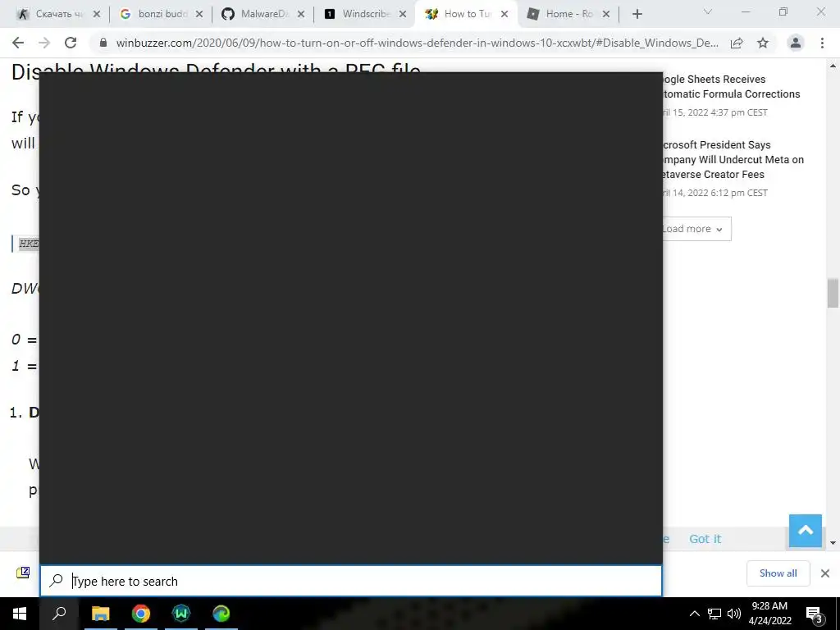
Task: Close the MalwareDatabase tab
Action: [x=301, y=15]
